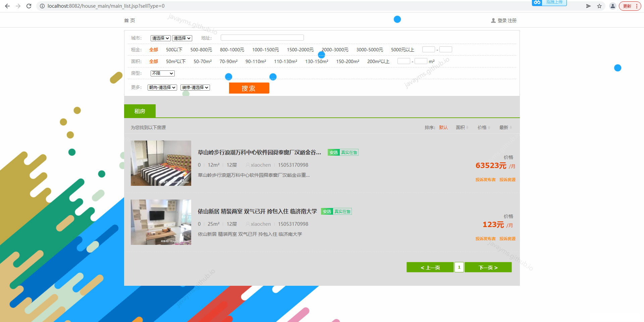Toggle sorting by 最新 newest
This screenshot has height=322, width=644.
504,127
